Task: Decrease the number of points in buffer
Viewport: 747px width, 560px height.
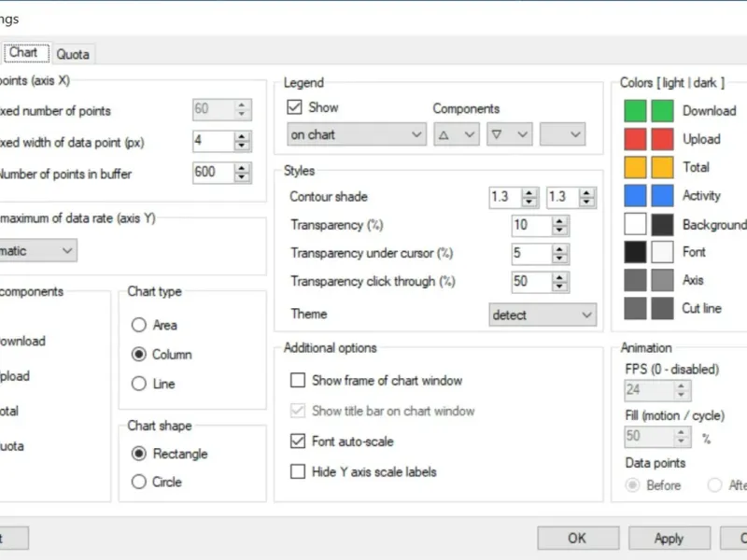Action: (x=242, y=177)
